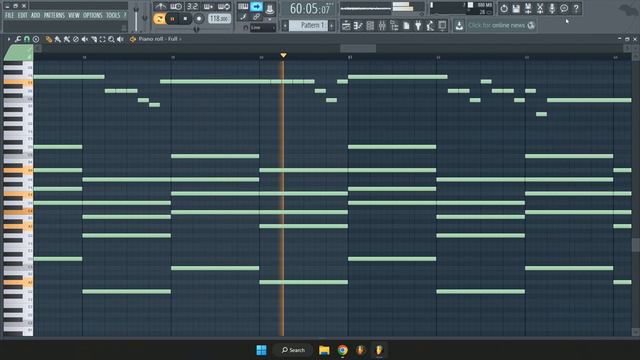Open the Pattern 1 selector
640x360 pixels.
point(308,26)
